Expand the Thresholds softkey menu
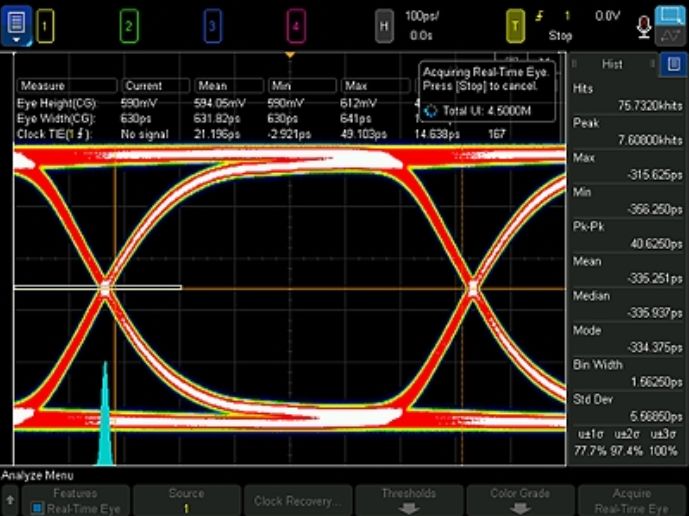This screenshot has height=516, width=690. (x=408, y=501)
